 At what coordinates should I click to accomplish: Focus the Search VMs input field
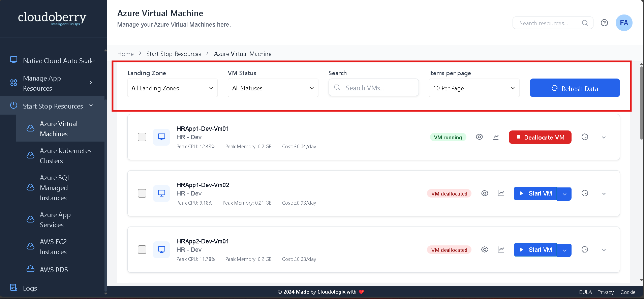(374, 88)
